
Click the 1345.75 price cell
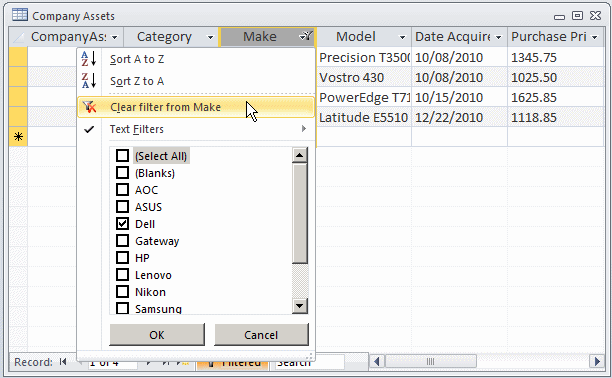pos(556,57)
